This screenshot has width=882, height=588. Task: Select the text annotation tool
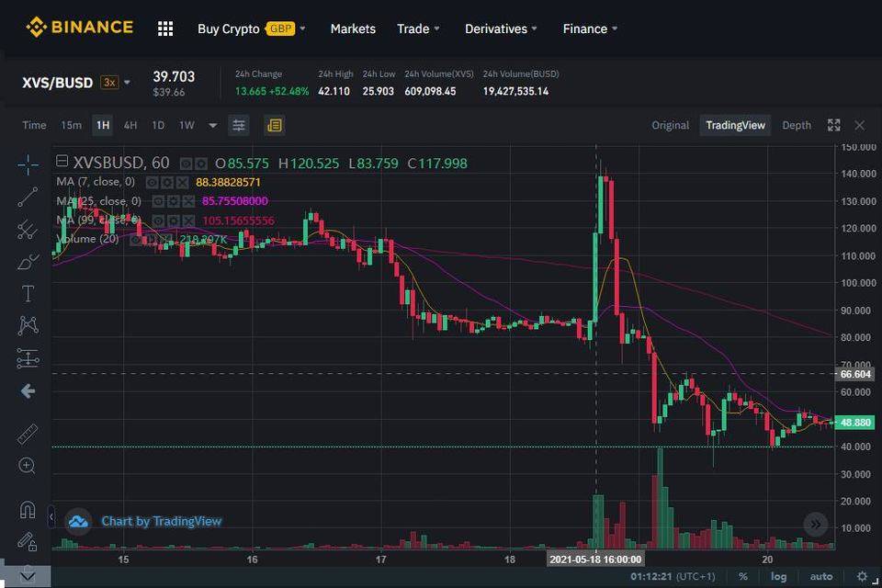(x=28, y=293)
